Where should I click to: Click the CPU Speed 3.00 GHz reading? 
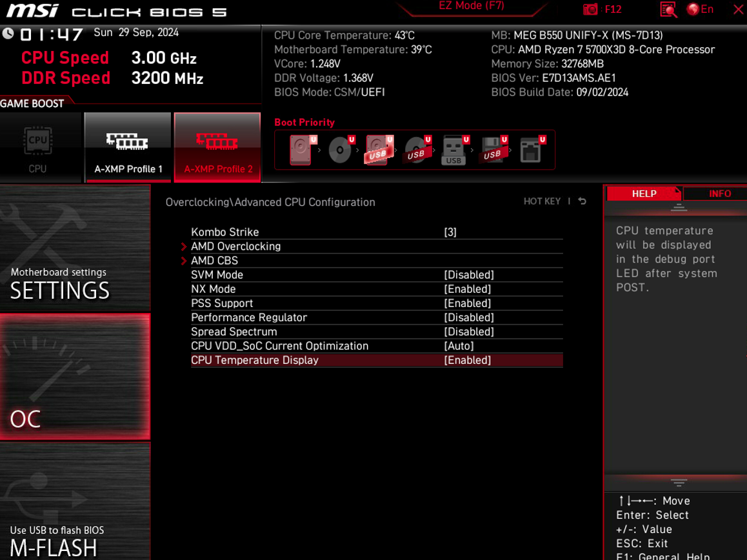pyautogui.click(x=109, y=57)
